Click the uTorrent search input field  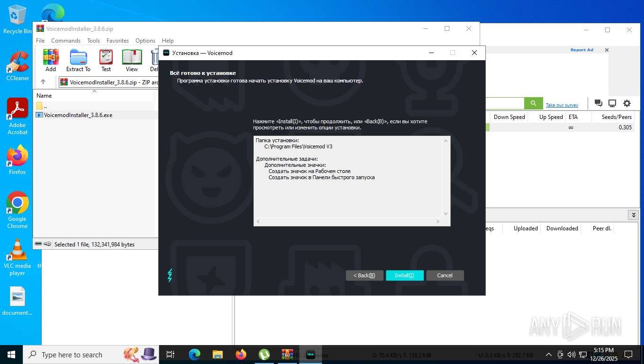click(504, 103)
